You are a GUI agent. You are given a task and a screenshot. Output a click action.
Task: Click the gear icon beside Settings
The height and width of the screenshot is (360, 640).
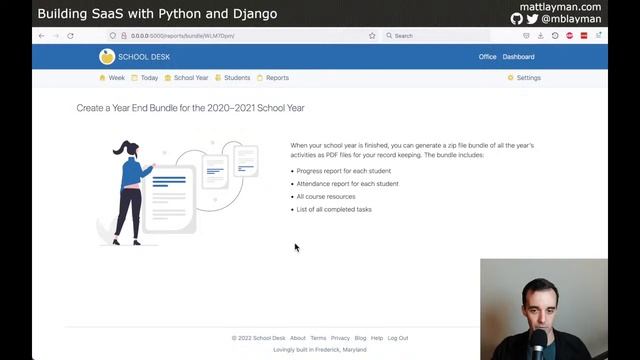click(x=511, y=78)
